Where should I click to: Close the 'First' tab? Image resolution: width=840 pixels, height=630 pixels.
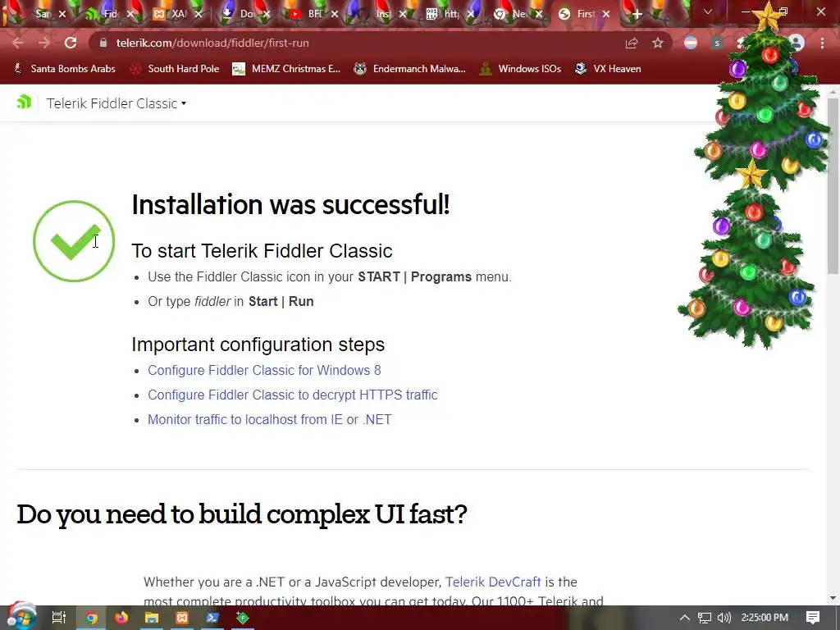(x=606, y=15)
